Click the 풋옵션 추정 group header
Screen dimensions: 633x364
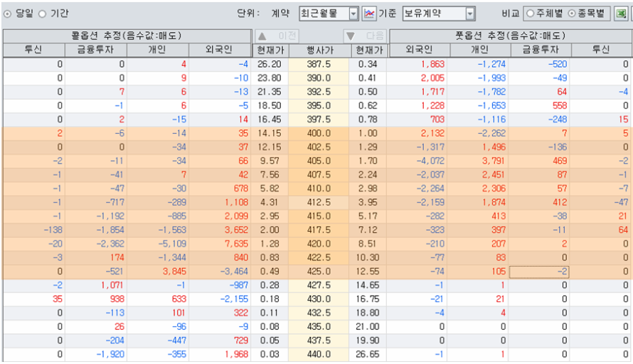pos(509,36)
